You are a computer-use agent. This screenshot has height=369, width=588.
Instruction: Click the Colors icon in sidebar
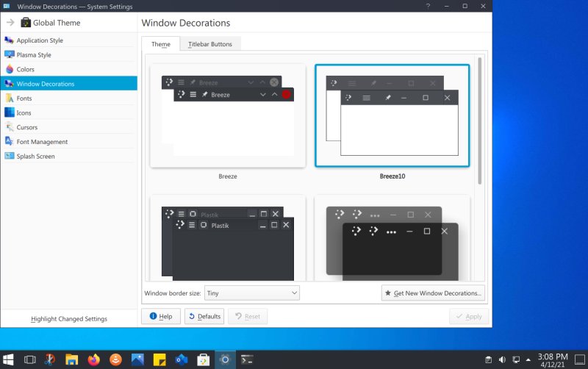coord(10,69)
